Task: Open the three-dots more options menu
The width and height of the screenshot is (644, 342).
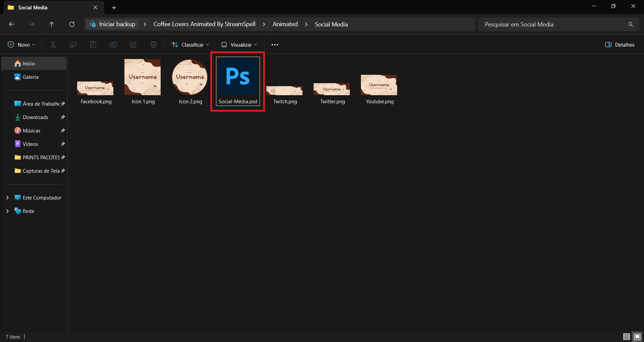Action: click(275, 45)
